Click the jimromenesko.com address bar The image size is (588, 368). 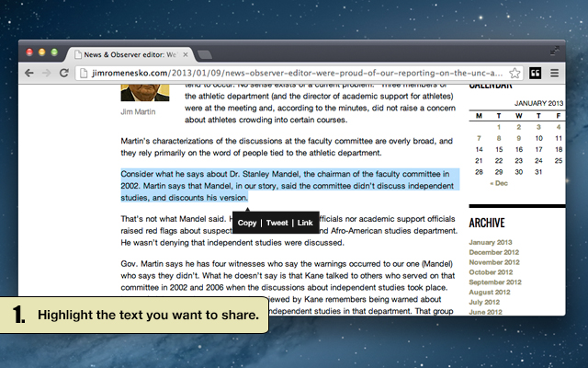[298, 73]
